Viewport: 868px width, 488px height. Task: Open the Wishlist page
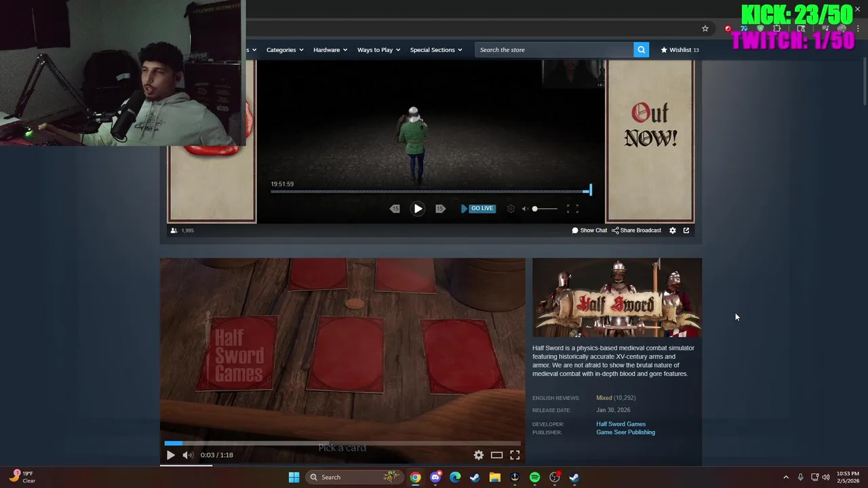click(680, 49)
